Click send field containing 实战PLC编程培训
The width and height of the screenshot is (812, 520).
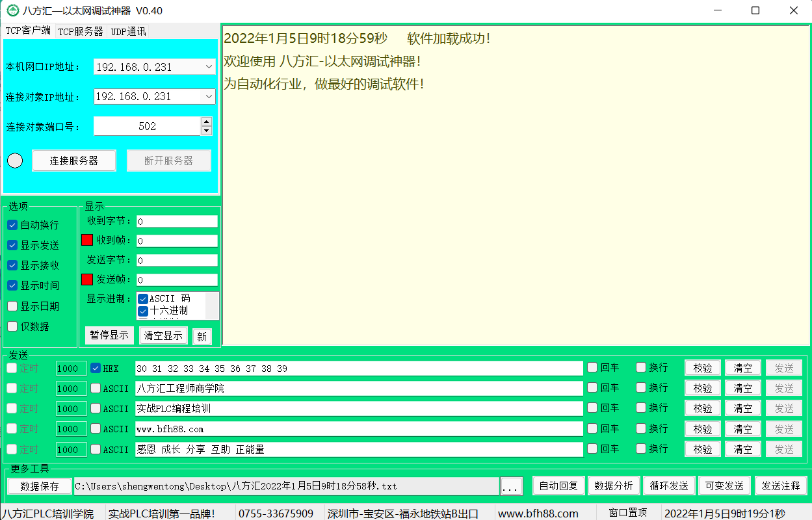pos(359,409)
